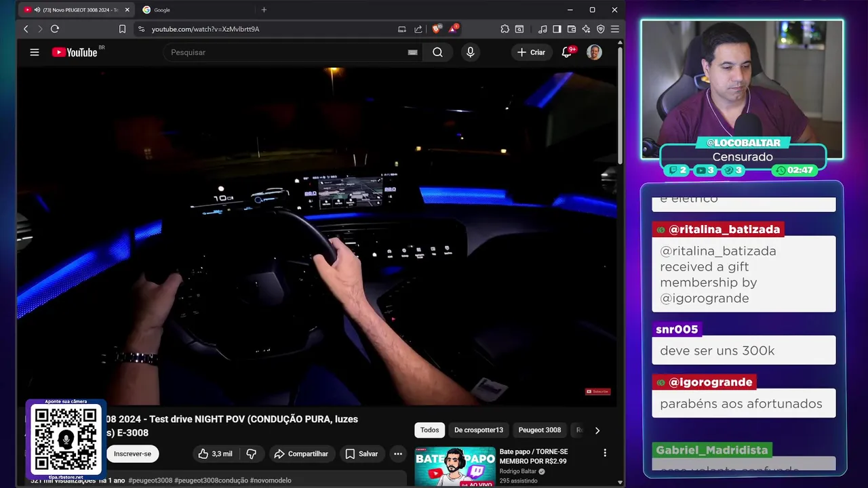The height and width of the screenshot is (488, 868).
Task: Open Brave Shields lion icon
Action: tap(437, 29)
